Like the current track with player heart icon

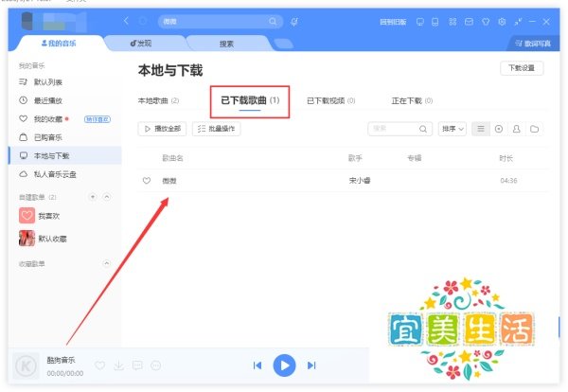point(100,365)
